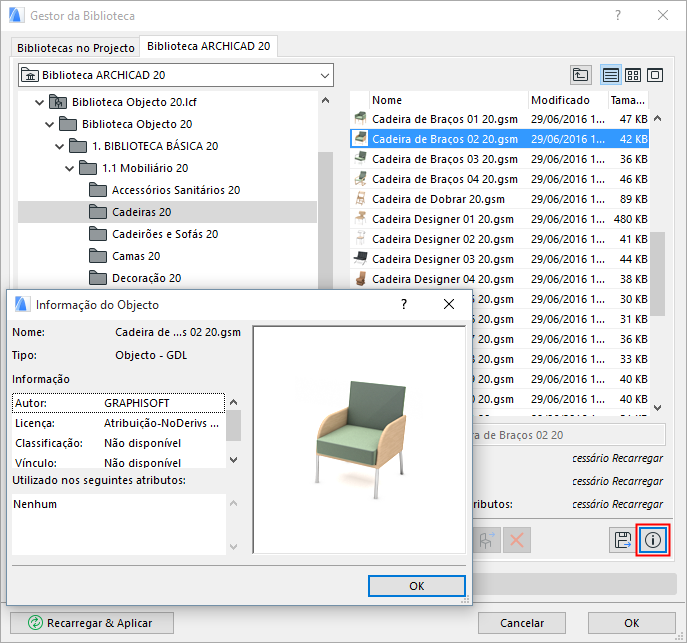The height and width of the screenshot is (643, 687).
Task: Sort by the Modificado column header
Action: (x=568, y=100)
